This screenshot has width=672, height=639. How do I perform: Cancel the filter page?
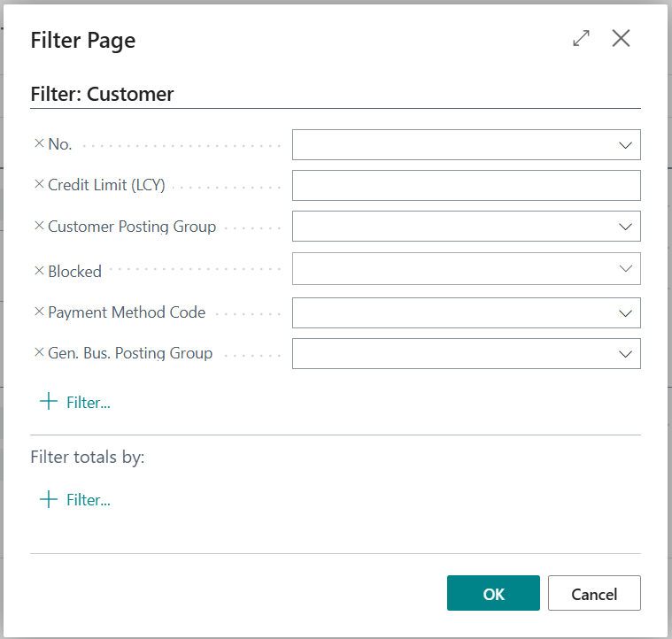(x=594, y=593)
